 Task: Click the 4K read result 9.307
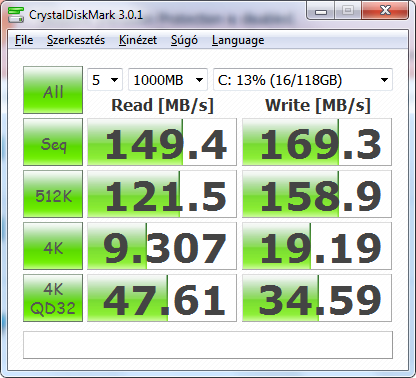click(x=162, y=246)
